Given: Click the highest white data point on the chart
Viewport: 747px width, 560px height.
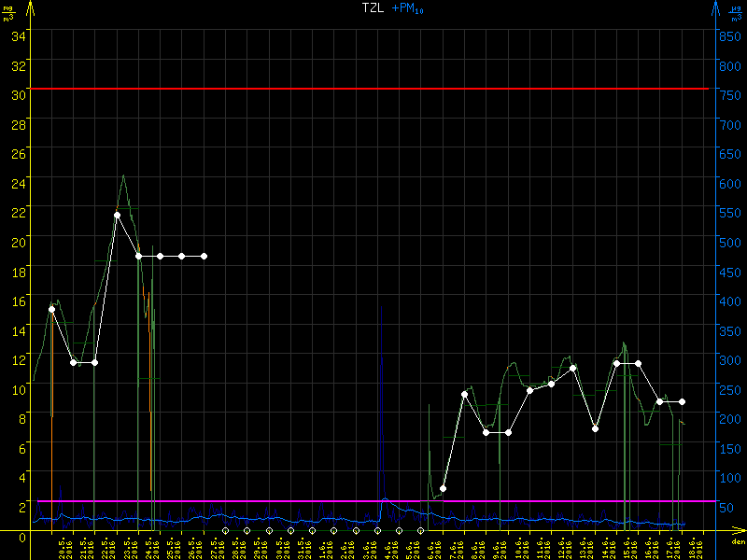Looking at the screenshot, I should [x=117, y=215].
